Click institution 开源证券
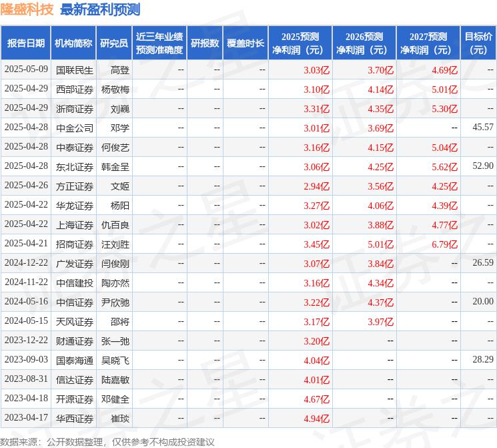 [75, 399]
